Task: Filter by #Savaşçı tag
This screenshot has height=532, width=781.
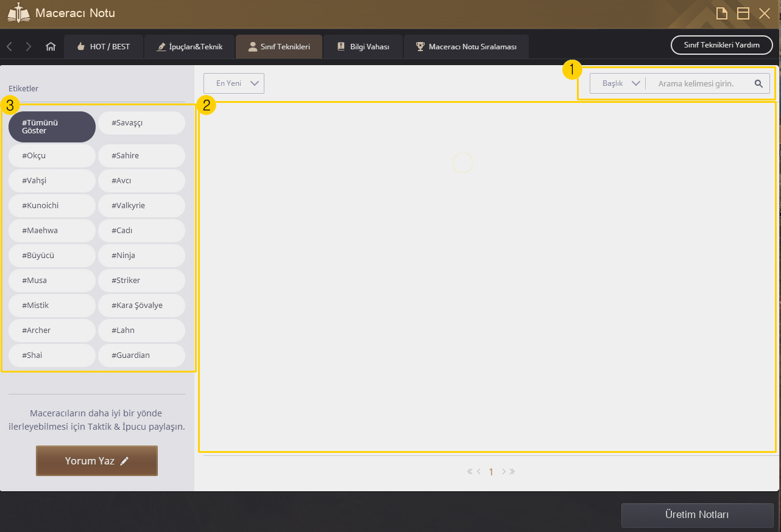Action: tap(141, 123)
